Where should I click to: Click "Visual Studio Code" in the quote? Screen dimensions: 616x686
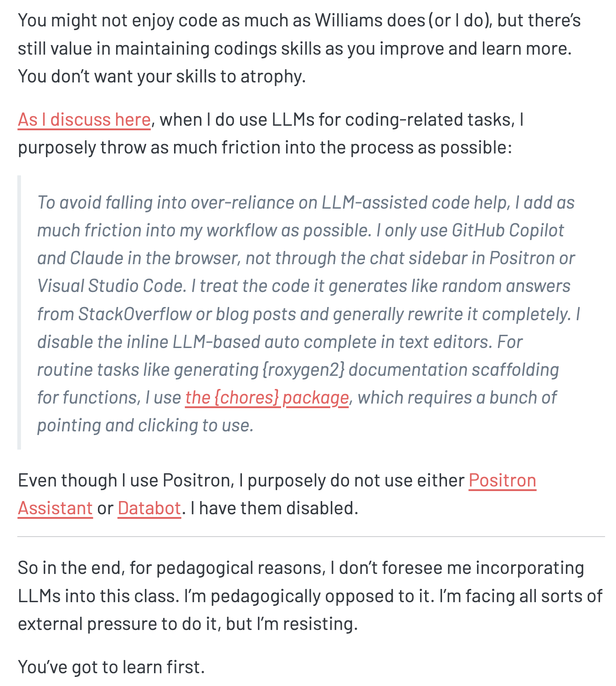click(x=111, y=286)
